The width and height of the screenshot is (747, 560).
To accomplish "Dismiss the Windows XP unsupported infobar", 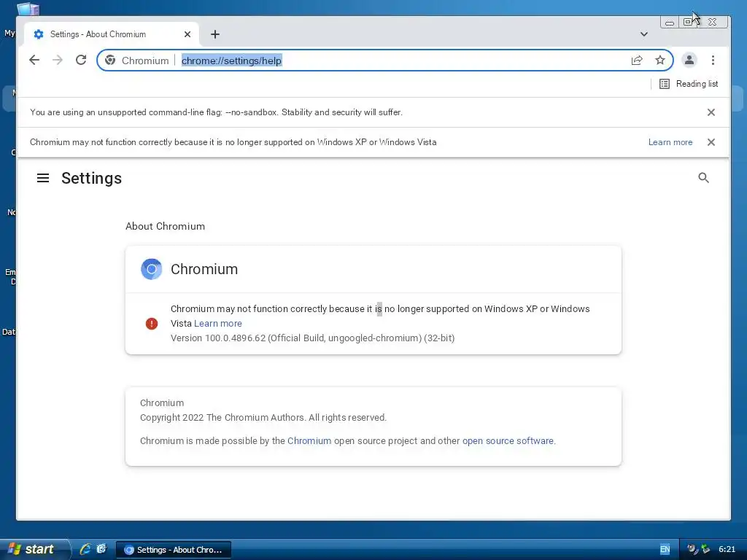I will [711, 142].
